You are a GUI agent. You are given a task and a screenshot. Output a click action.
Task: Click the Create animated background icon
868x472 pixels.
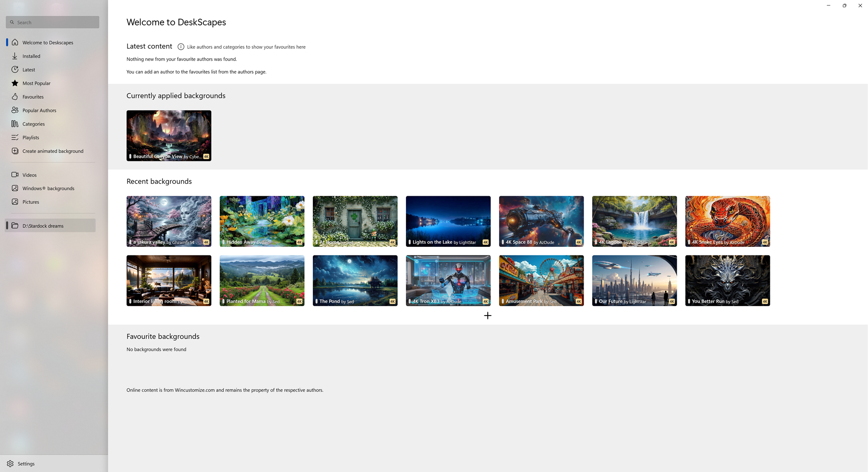click(x=15, y=151)
